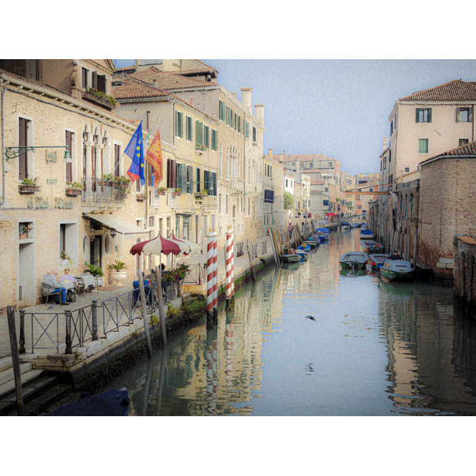
Task: Open the Venice canal photograph
Action: [238, 237]
